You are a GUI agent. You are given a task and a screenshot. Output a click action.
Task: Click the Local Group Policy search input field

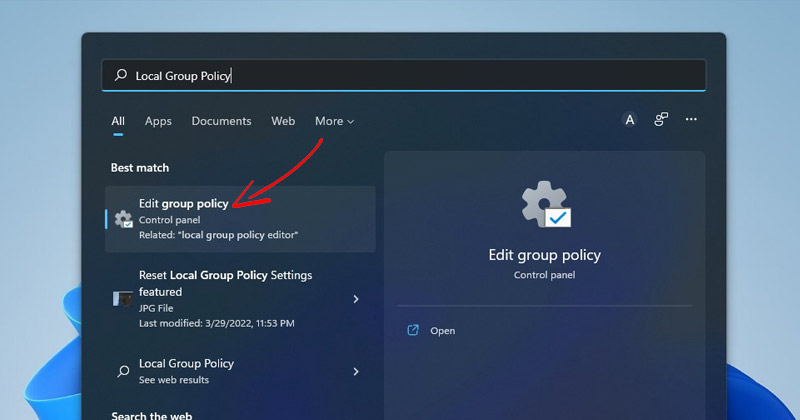pyautogui.click(x=404, y=76)
